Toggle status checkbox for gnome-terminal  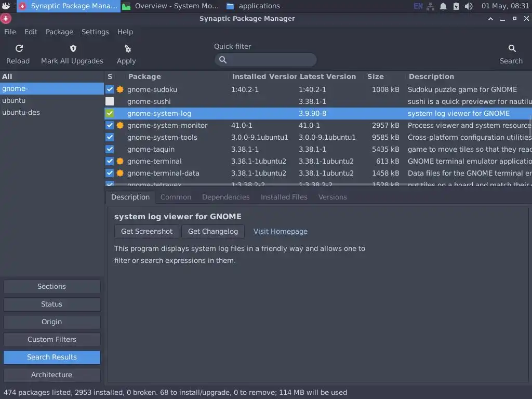tap(110, 161)
